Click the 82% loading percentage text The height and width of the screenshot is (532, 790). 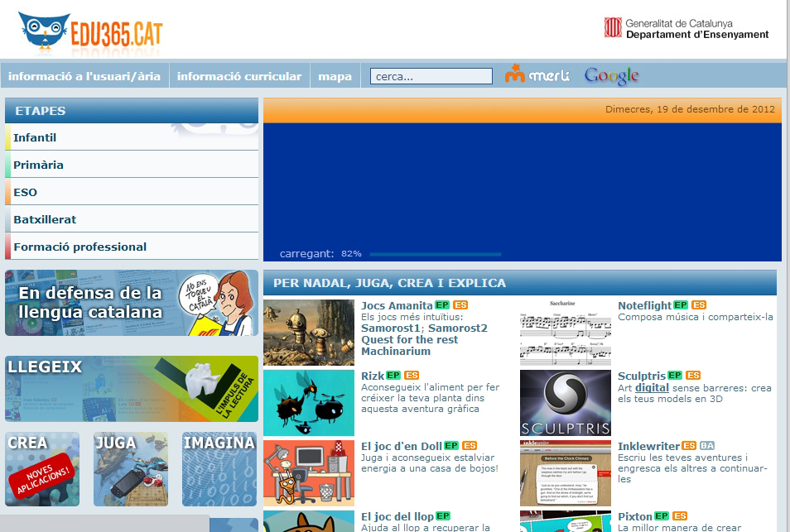tap(351, 254)
